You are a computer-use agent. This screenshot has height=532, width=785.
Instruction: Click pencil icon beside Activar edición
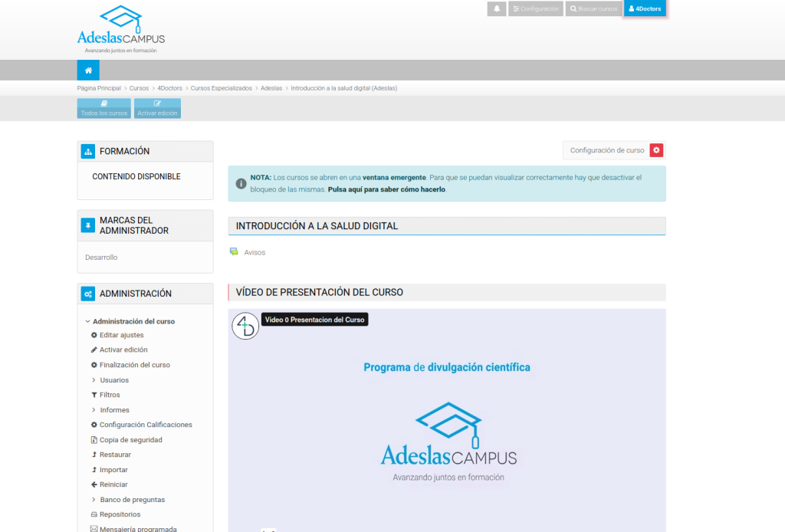[94, 350]
